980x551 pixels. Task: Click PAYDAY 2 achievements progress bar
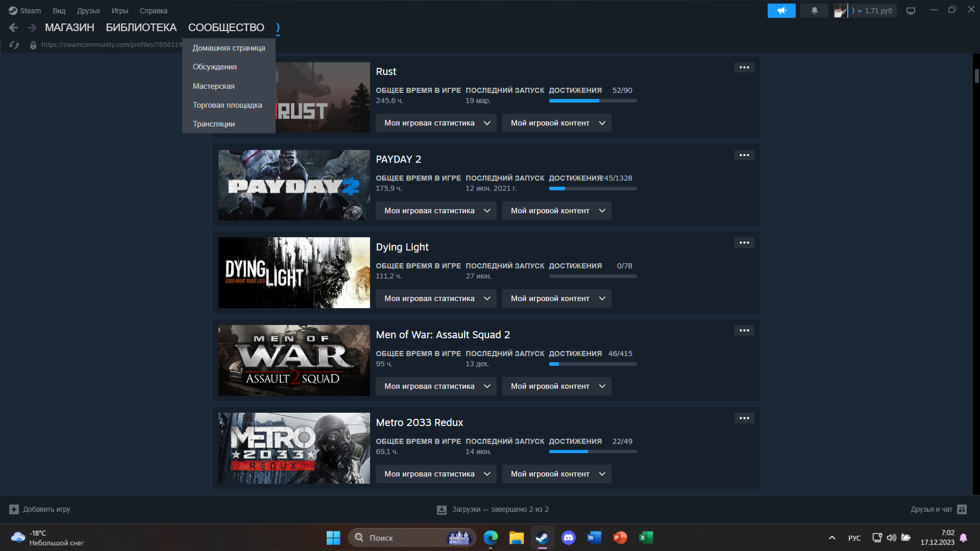[x=593, y=189]
